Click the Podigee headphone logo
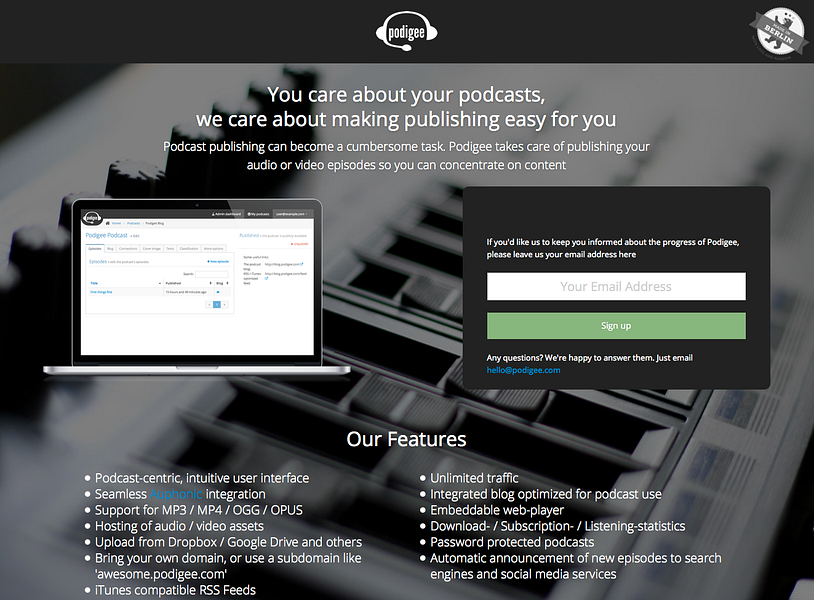The height and width of the screenshot is (600, 814). (x=406, y=31)
